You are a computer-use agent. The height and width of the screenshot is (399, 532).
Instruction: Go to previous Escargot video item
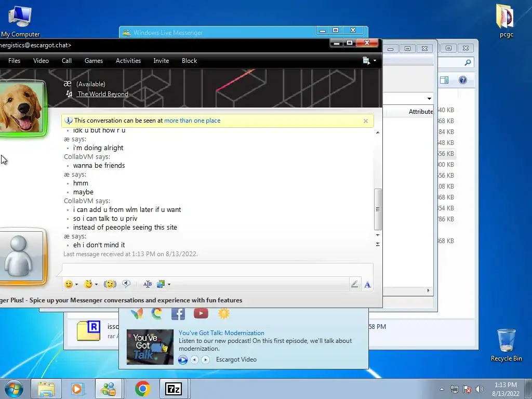click(194, 360)
